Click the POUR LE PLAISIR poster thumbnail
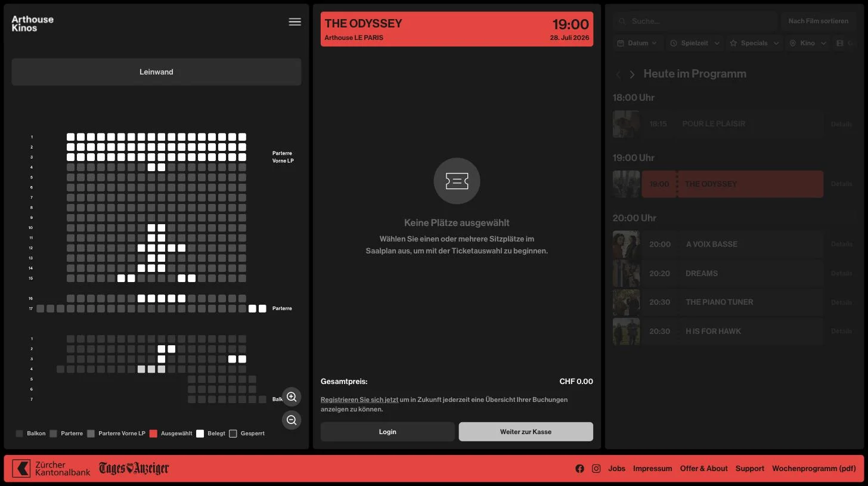 pos(627,124)
